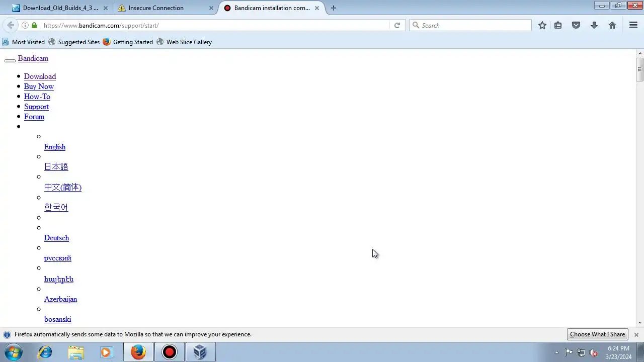Screen dimensions: 644x362
Task: Reload the current page
Action: coord(397,25)
